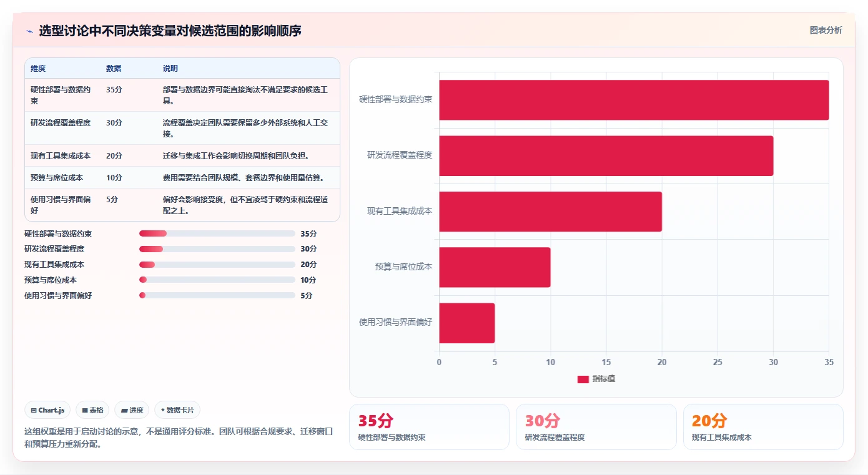Click the footnote starting 这组权重

pyautogui.click(x=179, y=438)
